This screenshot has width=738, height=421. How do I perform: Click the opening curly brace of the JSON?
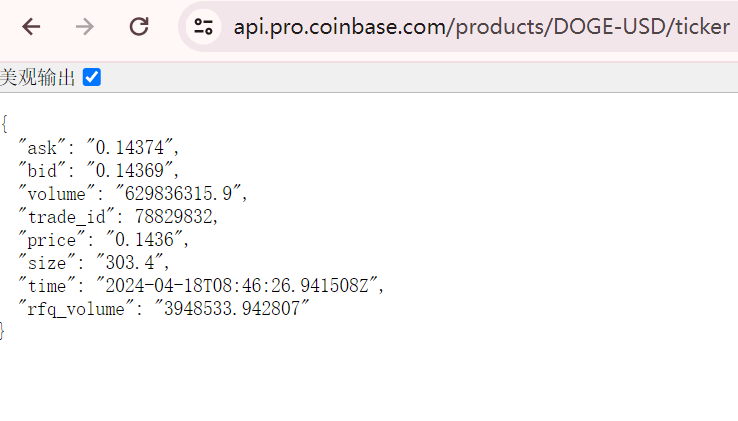pyautogui.click(x=4, y=124)
